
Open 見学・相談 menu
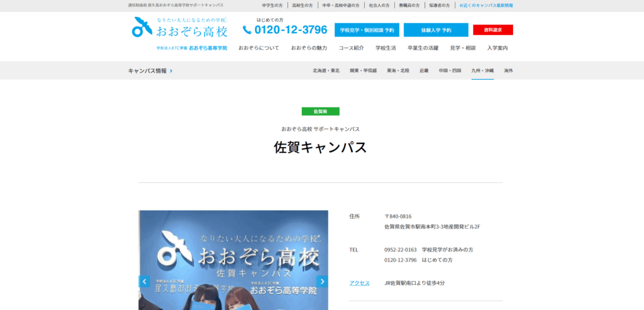[x=463, y=48]
